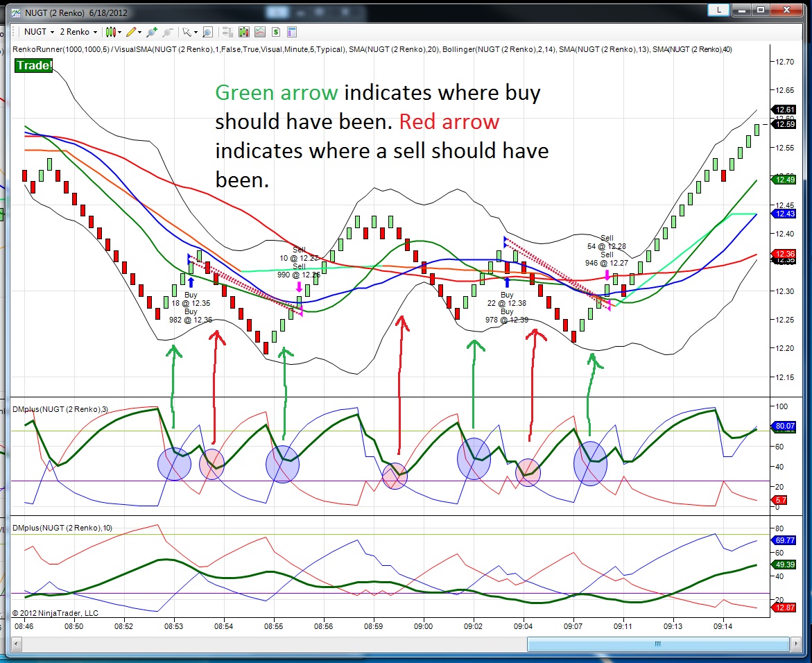812x663 pixels.
Task: Click the L link button in title bar
Action: click(718, 9)
